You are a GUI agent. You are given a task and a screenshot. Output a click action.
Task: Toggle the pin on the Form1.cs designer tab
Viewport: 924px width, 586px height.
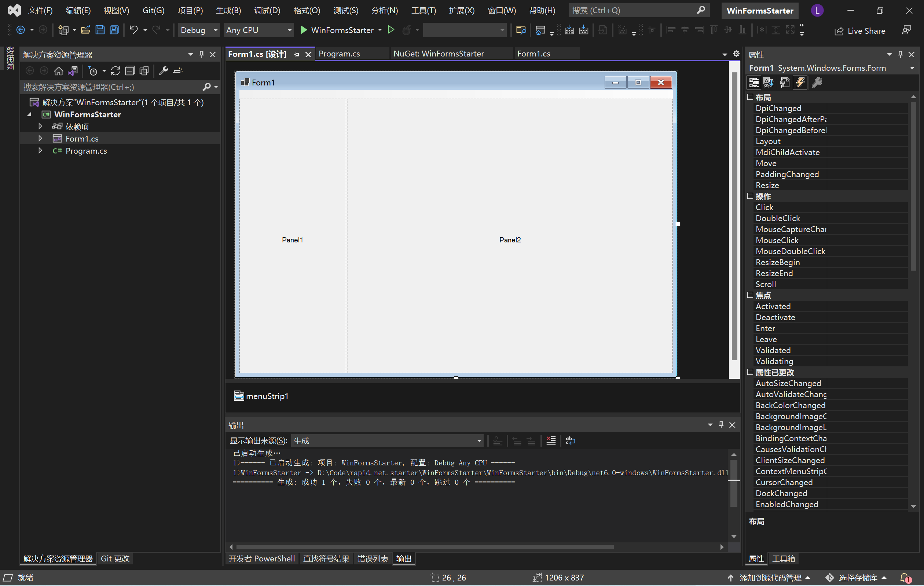tap(296, 55)
